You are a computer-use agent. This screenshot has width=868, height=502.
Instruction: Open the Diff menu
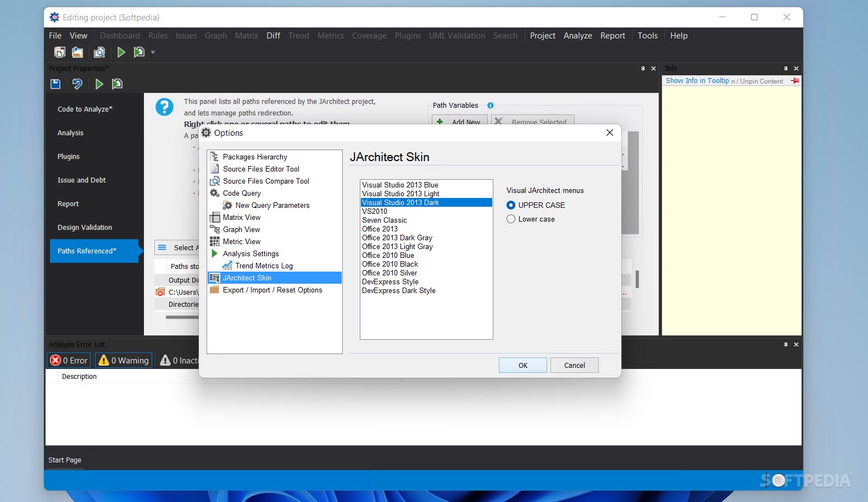(274, 36)
